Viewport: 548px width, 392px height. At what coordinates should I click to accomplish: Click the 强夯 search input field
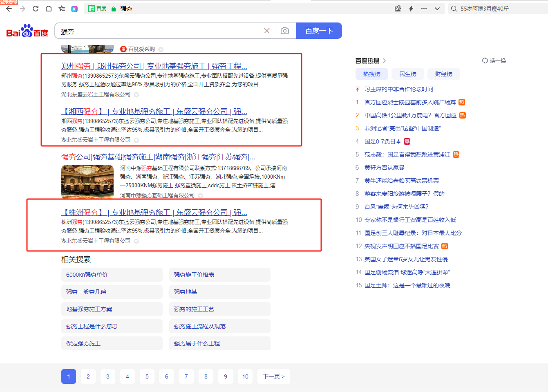point(159,31)
